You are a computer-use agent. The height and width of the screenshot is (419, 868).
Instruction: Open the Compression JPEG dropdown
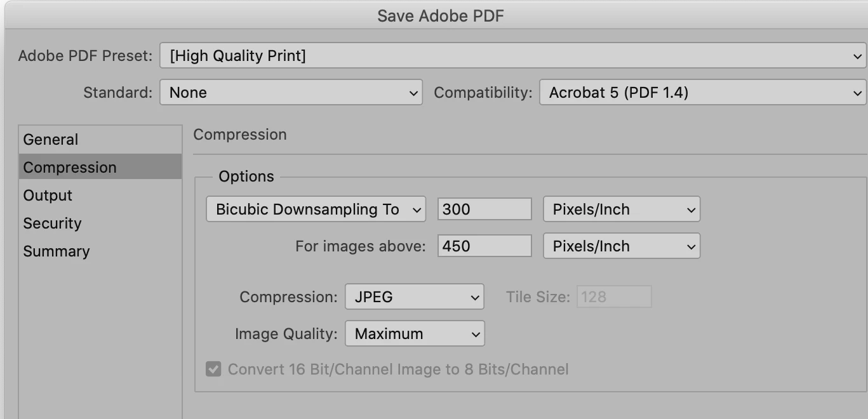click(x=414, y=297)
